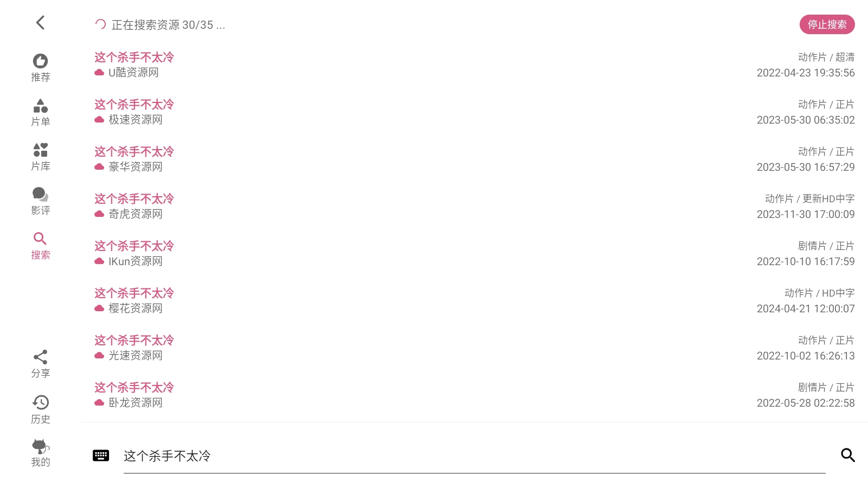868x488 pixels.
Task: Open the result from IKun资源网
Action: pos(475,253)
